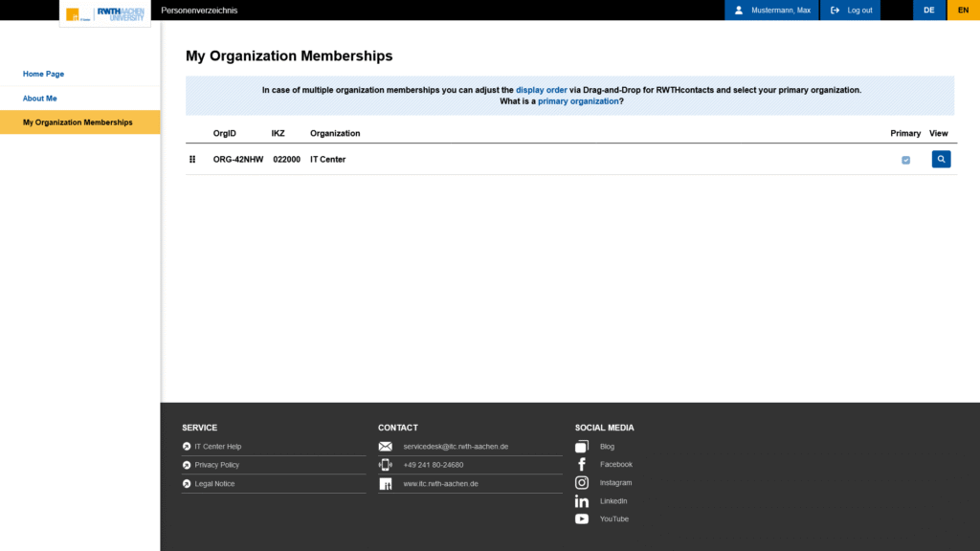Open About Me in sidebar
The image size is (980, 551).
(x=40, y=99)
